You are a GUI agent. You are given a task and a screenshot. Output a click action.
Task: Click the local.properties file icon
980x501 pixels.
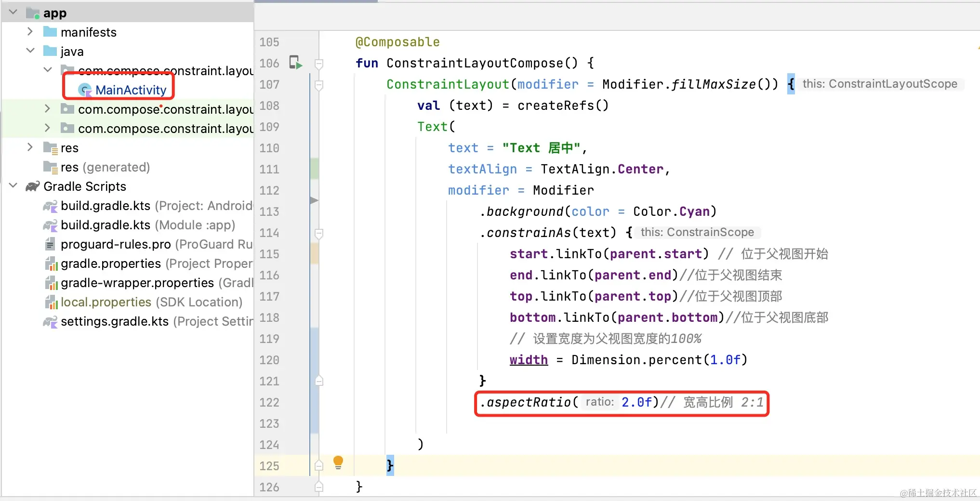[x=51, y=302]
